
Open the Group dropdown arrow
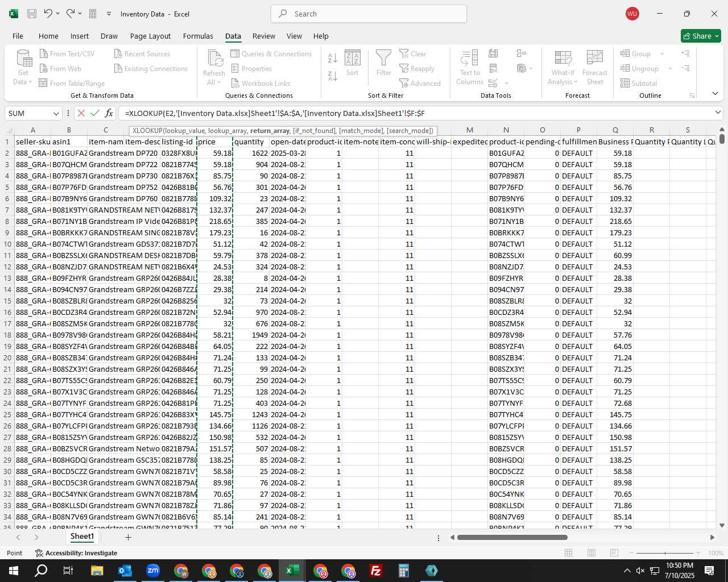[x=662, y=53]
